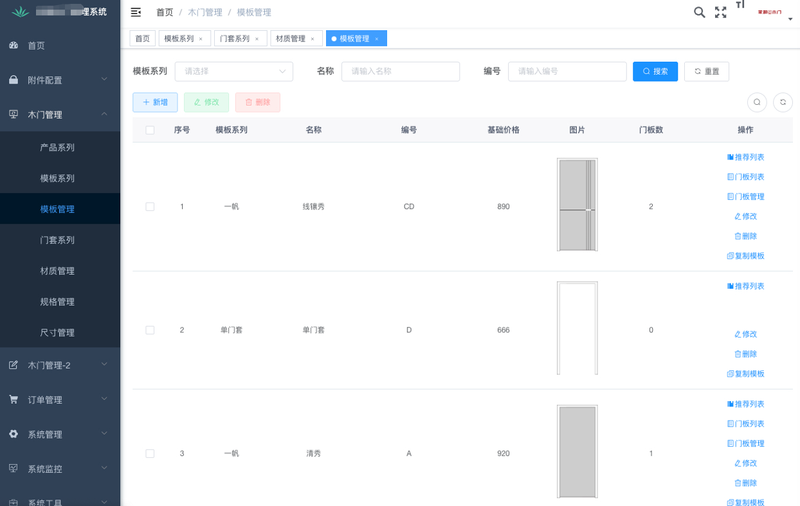Expand the 订单管理 sidebar menu
This screenshot has width=800, height=506.
[60, 400]
